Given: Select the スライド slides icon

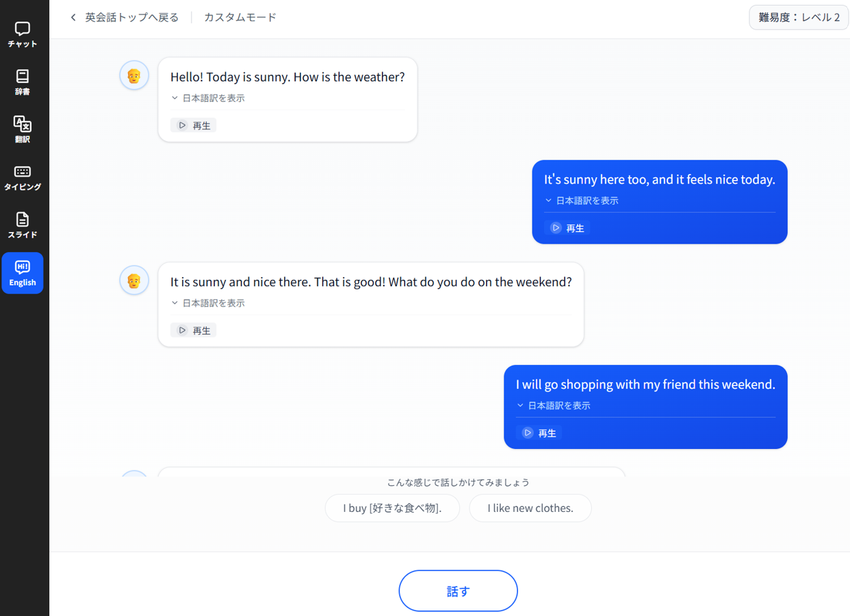Looking at the screenshot, I should click(23, 225).
